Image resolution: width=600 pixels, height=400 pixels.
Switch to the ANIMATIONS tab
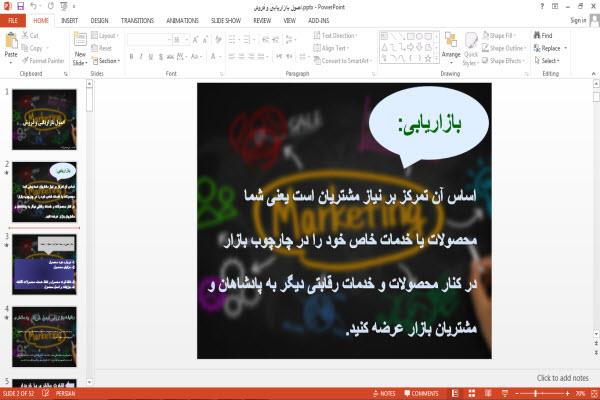pos(183,21)
